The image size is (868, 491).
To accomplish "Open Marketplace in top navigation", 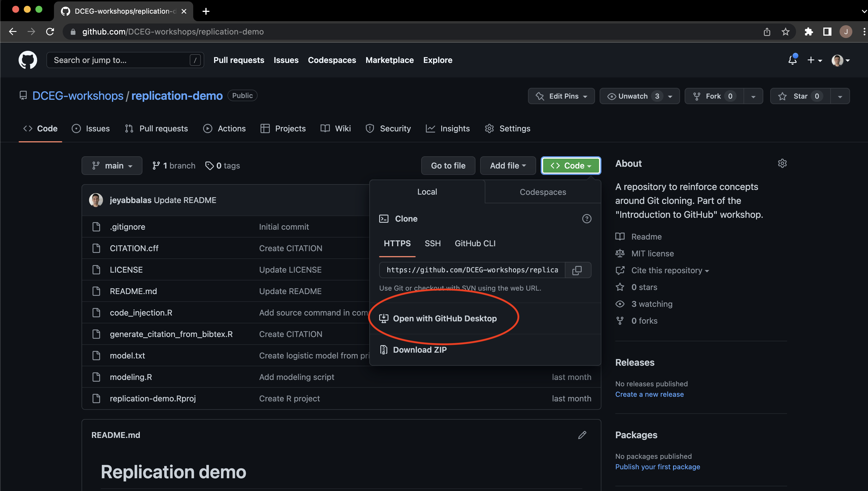I will [x=390, y=60].
